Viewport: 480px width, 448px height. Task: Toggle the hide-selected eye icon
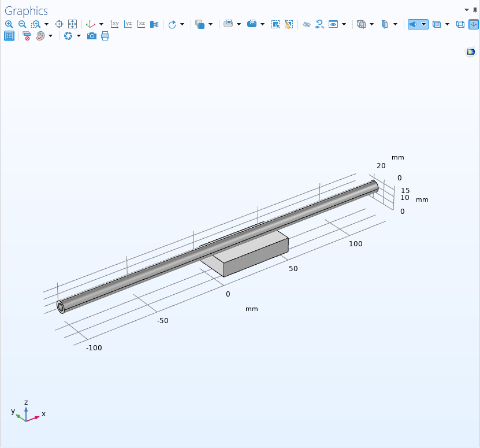(307, 24)
